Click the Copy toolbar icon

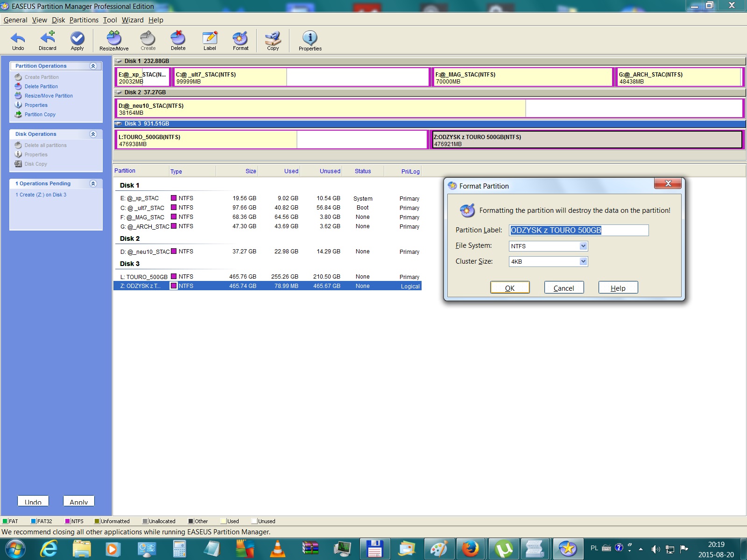pos(273,41)
